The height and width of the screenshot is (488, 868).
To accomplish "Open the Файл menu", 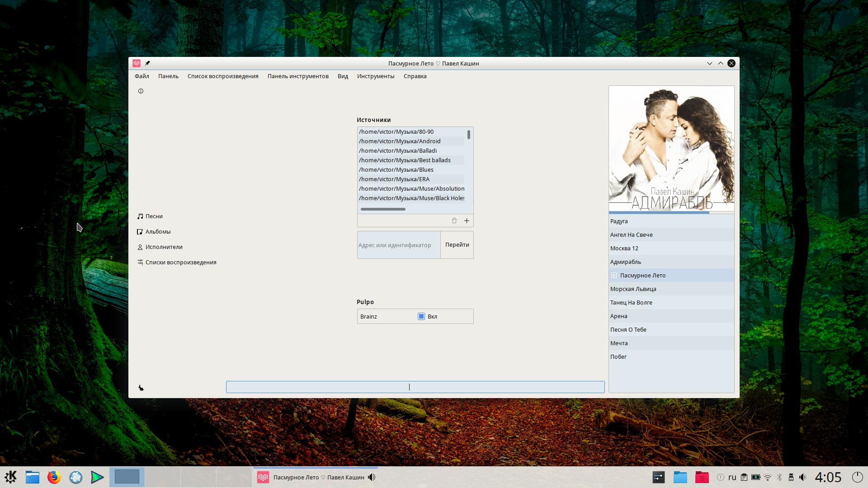I will click(142, 76).
